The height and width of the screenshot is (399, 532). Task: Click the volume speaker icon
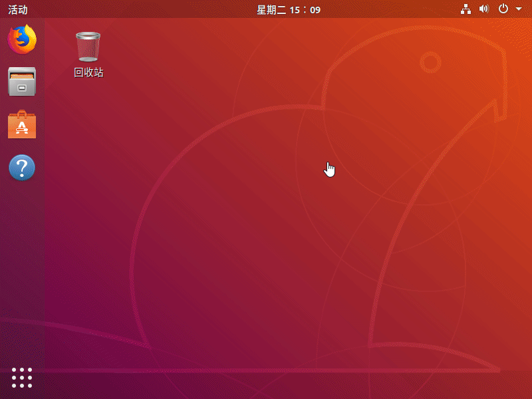point(484,9)
